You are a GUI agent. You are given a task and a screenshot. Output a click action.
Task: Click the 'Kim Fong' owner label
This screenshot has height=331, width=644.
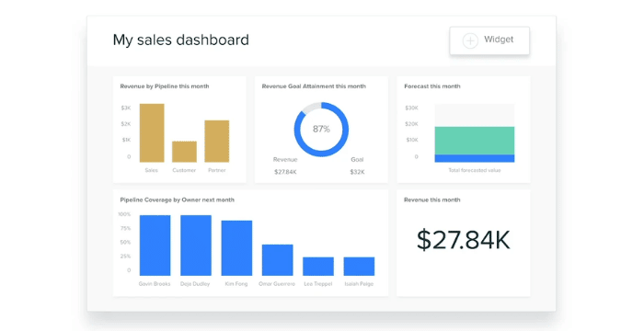pyautogui.click(x=236, y=284)
